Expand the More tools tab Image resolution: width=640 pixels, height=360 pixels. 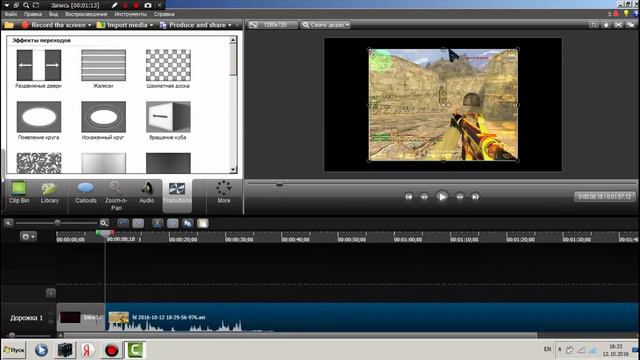pos(224,192)
